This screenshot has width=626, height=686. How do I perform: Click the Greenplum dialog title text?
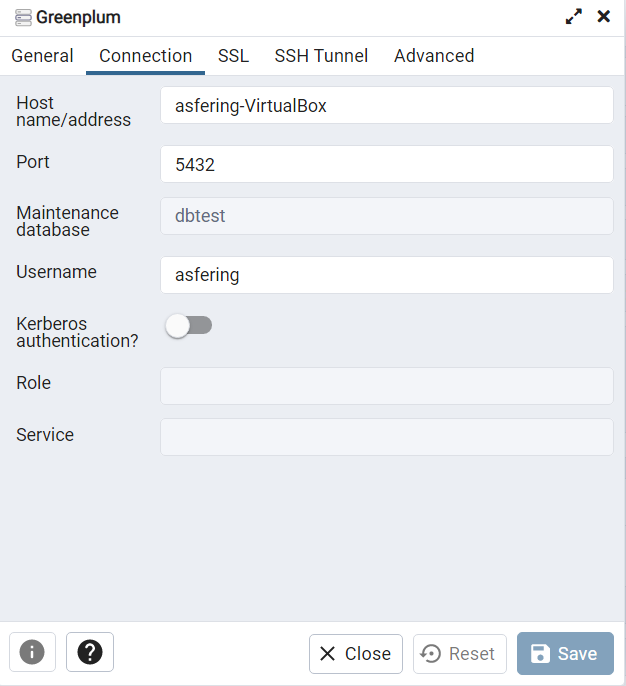click(x=78, y=18)
